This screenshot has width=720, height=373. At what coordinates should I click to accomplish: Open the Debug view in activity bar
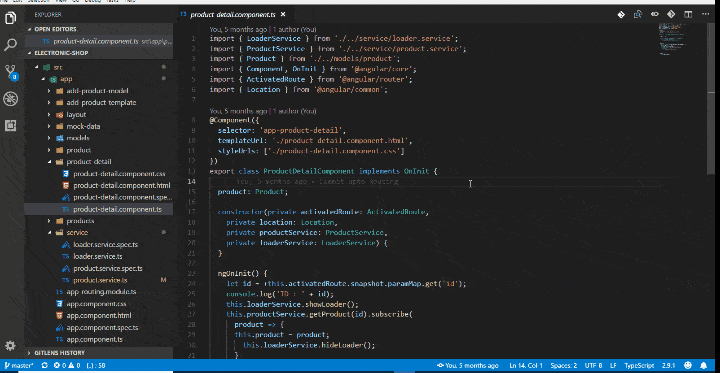click(x=10, y=98)
